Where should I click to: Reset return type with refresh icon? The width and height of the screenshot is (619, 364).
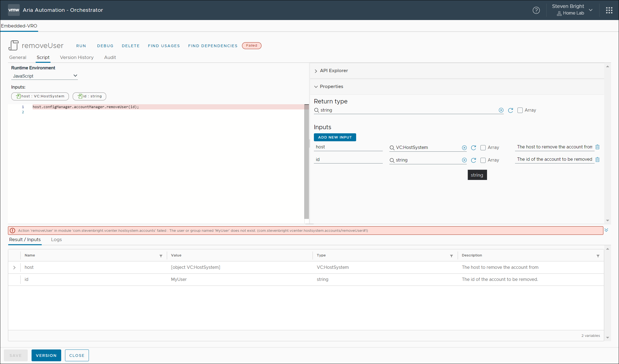pos(510,110)
